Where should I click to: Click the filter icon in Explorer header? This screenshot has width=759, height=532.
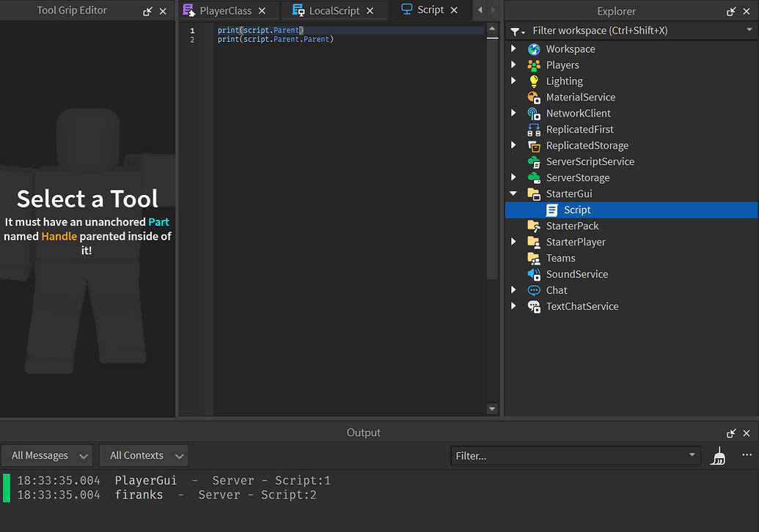(x=516, y=31)
